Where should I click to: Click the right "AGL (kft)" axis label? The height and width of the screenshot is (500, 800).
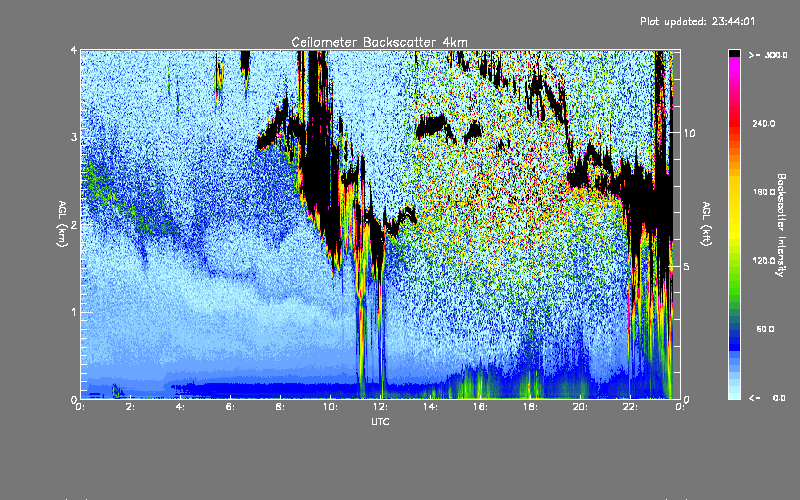click(707, 224)
